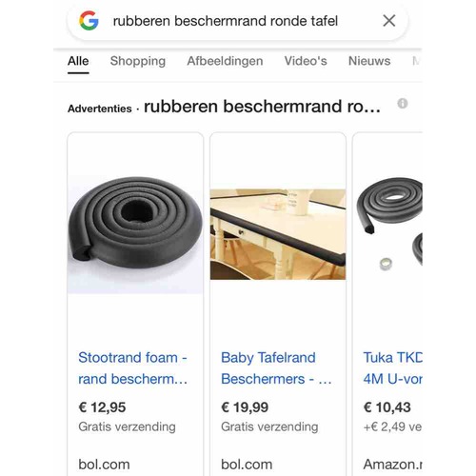Click the Google logo icon

tap(89, 21)
